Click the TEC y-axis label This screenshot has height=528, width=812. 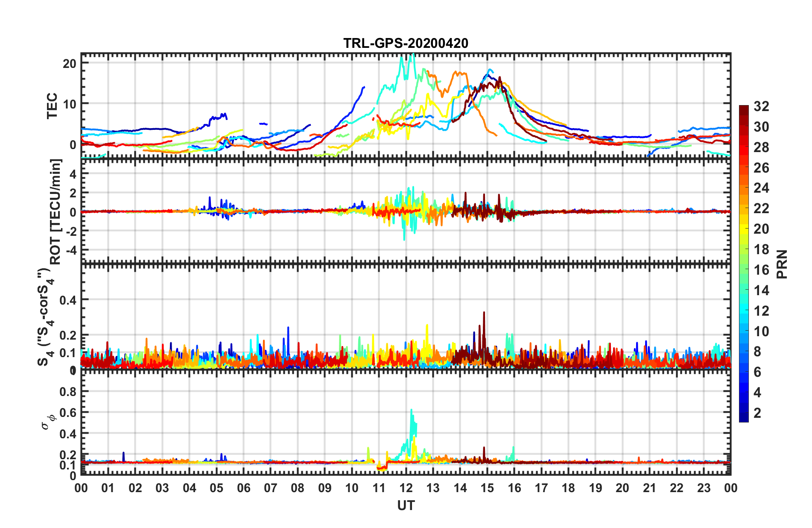(52, 106)
